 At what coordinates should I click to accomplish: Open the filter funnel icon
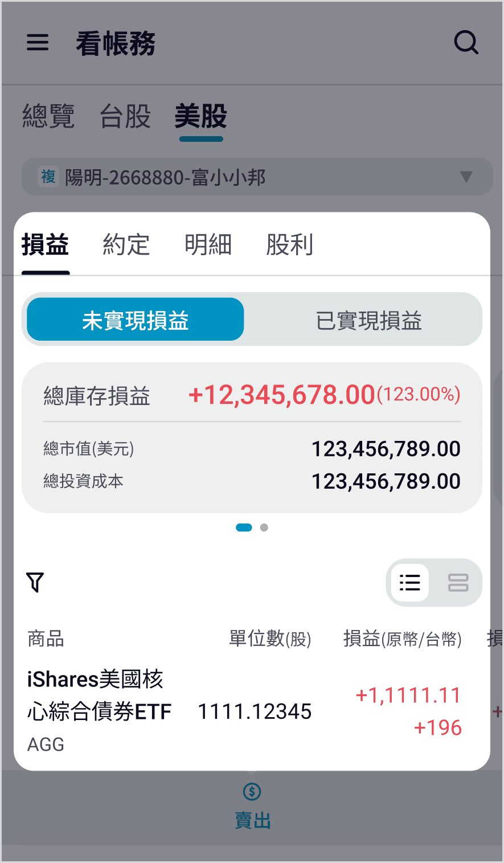pos(35,582)
